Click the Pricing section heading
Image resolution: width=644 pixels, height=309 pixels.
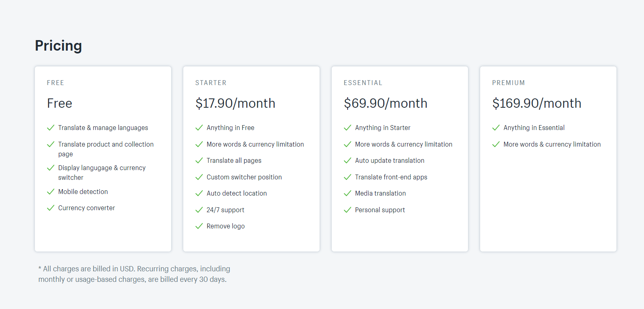tap(58, 46)
